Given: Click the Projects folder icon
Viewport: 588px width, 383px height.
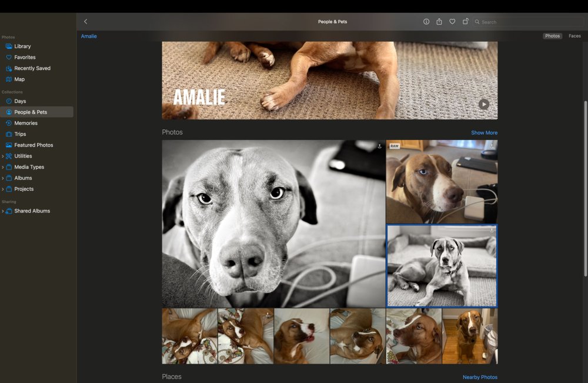Looking at the screenshot, I should click(x=9, y=189).
